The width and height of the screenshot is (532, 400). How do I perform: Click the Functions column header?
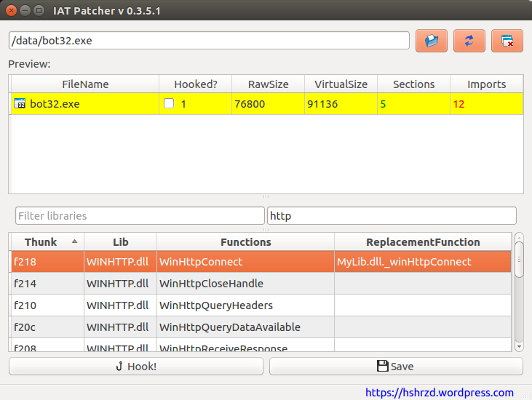tap(245, 242)
